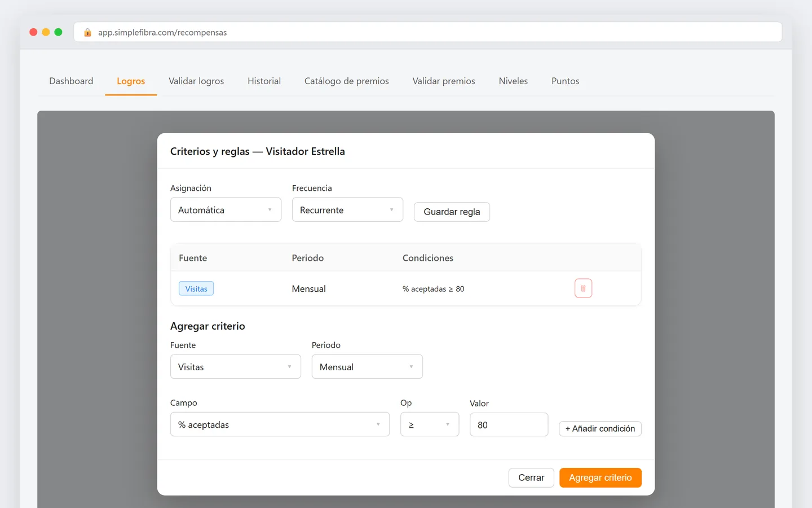Open the Op operator dropdown
812x508 pixels.
(x=430, y=424)
